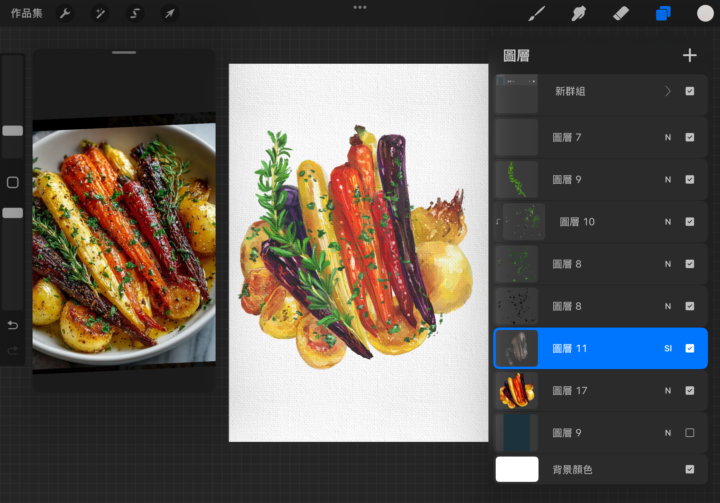This screenshot has width=720, height=503.
Task: Select the 新群組 group row name
Action: pyautogui.click(x=570, y=91)
